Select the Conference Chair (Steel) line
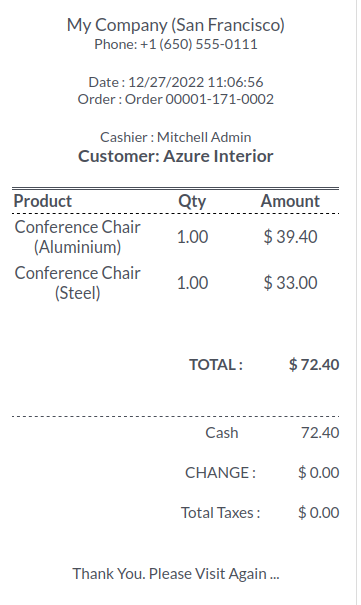 click(175, 283)
